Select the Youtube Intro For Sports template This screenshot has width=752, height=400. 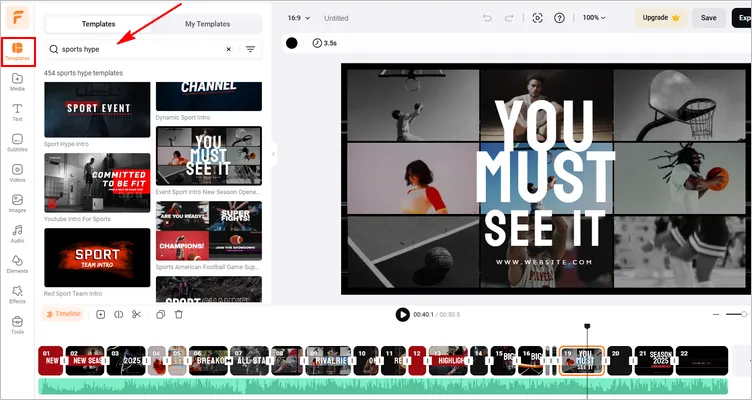click(97, 183)
